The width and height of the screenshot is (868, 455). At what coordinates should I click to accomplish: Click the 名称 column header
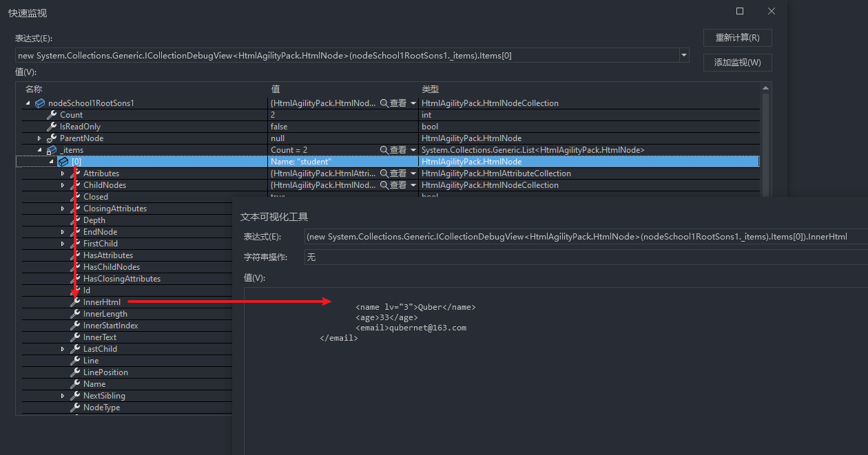pyautogui.click(x=34, y=89)
